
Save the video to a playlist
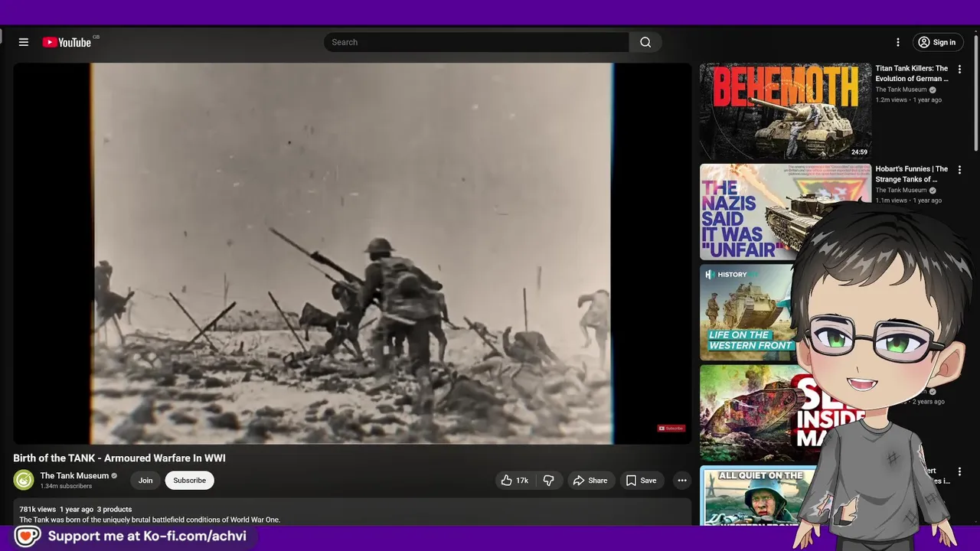click(641, 481)
